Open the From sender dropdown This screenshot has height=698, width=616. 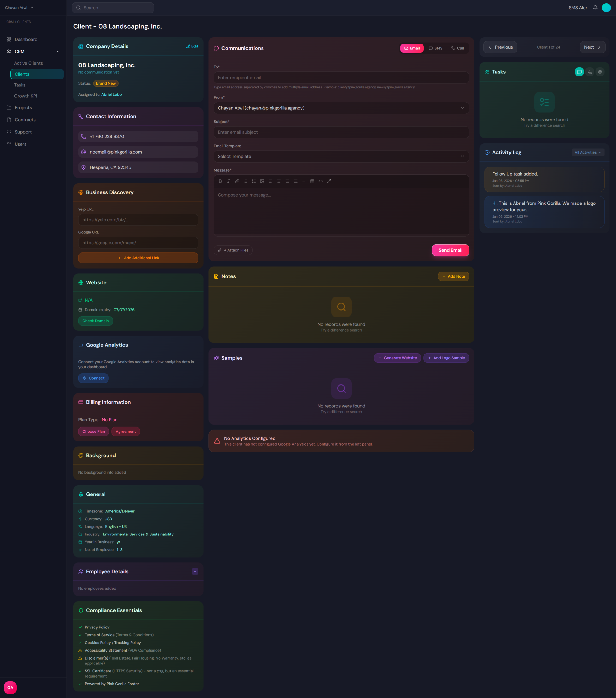click(x=341, y=108)
